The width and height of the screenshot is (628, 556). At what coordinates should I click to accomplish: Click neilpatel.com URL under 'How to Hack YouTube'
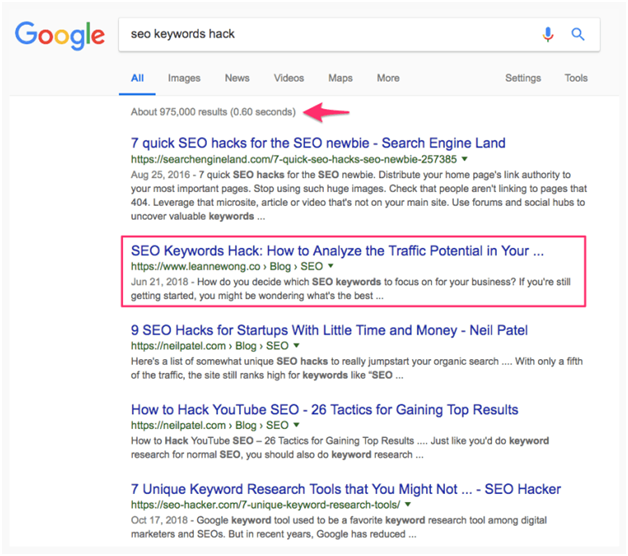pos(209,425)
